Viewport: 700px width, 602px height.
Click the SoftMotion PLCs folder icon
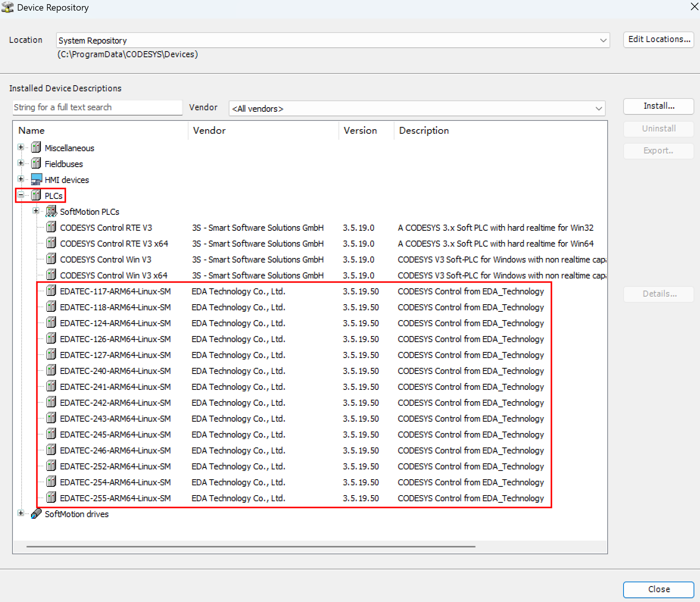[51, 211]
